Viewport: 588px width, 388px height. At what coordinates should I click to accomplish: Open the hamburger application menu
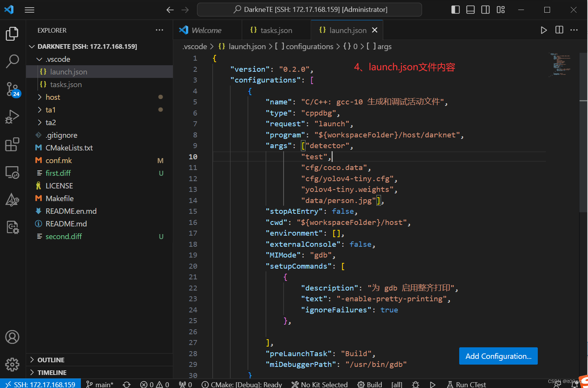pos(30,10)
